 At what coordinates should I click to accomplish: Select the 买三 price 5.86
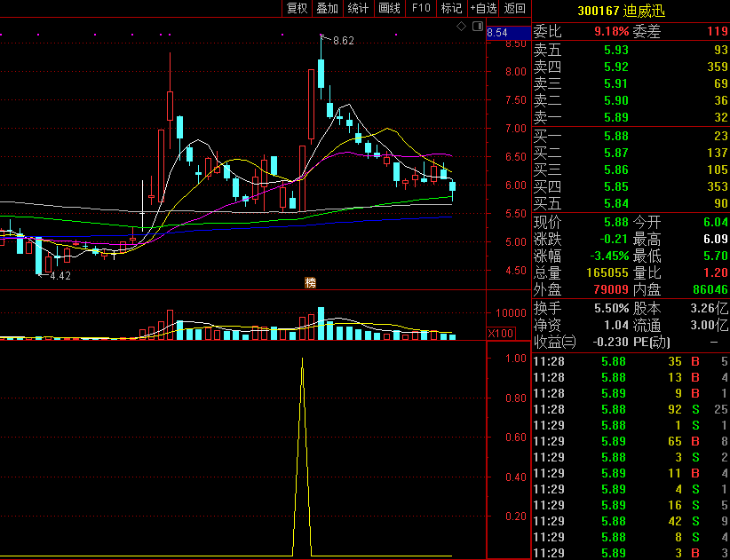pos(616,170)
